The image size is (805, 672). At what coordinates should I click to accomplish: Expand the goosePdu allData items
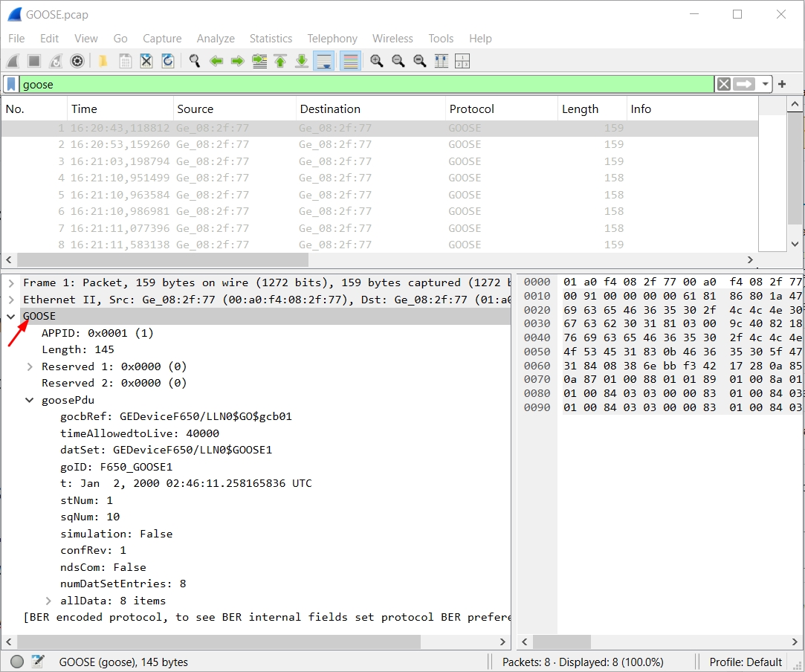(48, 601)
